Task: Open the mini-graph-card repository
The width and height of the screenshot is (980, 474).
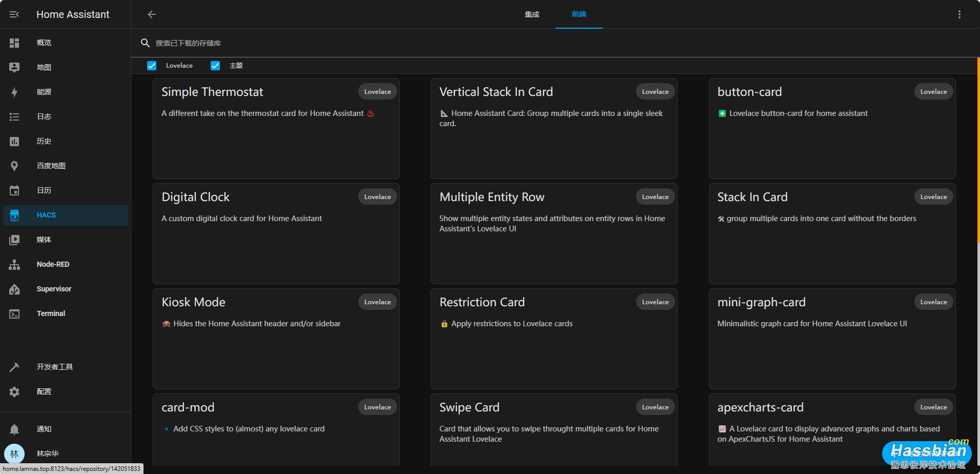Action: tap(832, 339)
